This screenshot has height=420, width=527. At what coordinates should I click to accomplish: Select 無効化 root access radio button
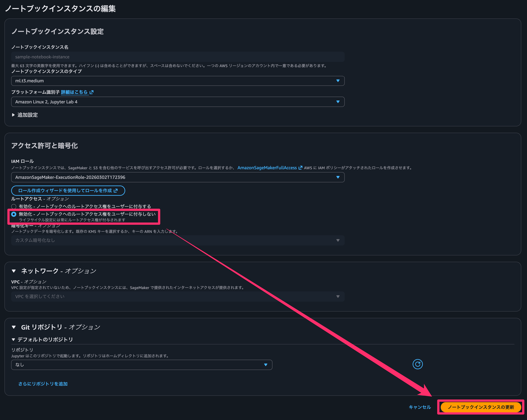click(x=14, y=214)
